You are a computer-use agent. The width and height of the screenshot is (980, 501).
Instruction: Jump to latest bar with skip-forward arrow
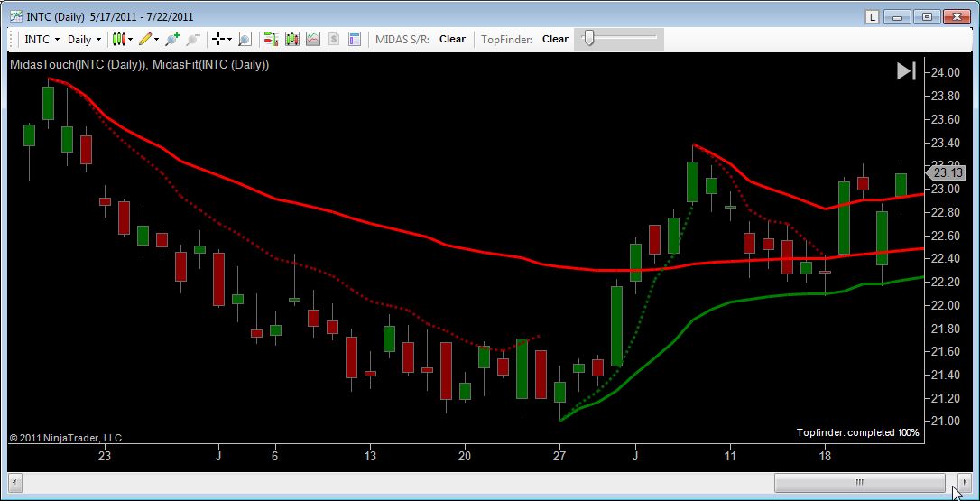906,71
